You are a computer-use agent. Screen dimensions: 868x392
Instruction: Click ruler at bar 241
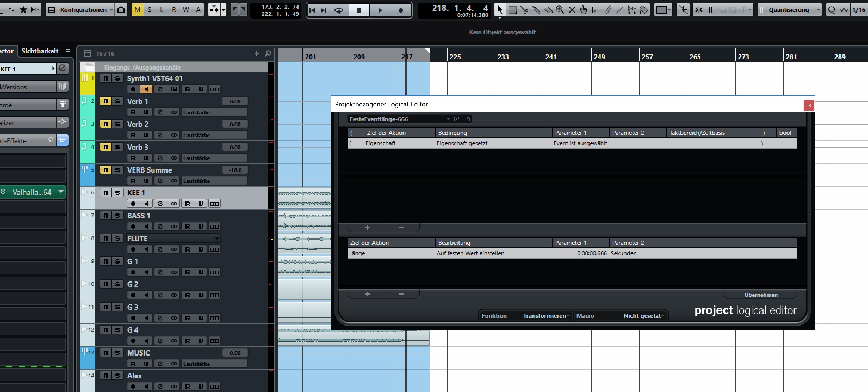pyautogui.click(x=551, y=57)
